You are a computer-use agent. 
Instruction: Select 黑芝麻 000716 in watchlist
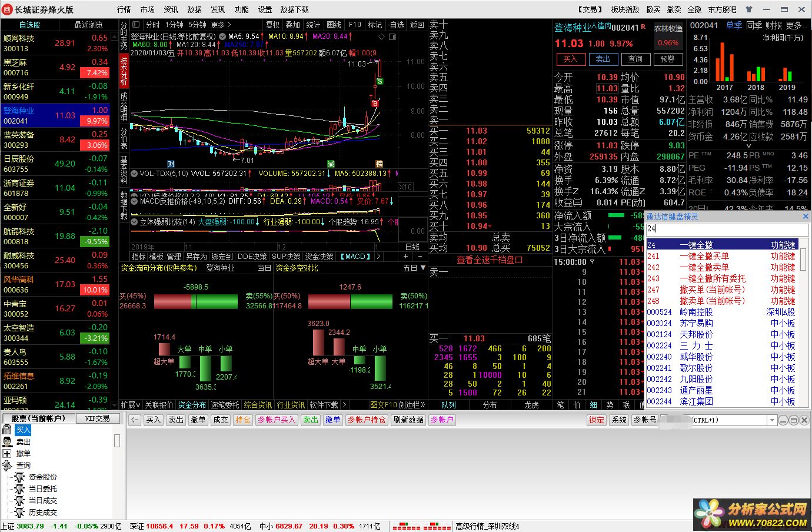55,67
